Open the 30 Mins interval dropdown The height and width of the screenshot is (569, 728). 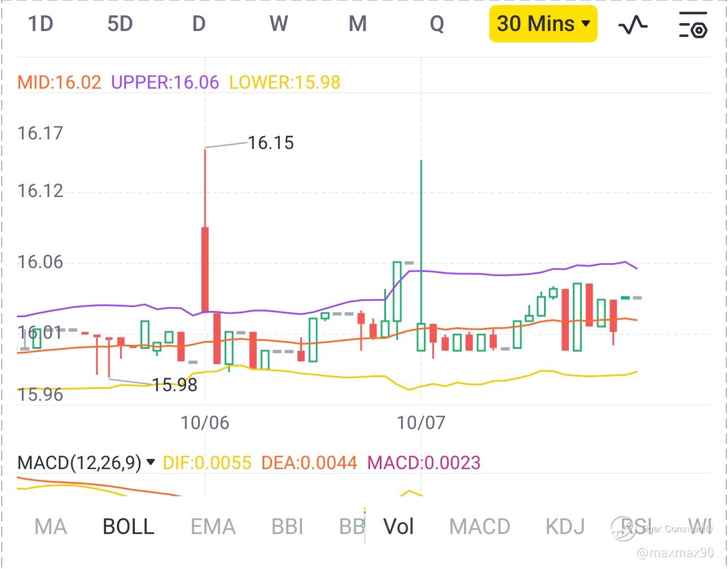543,24
